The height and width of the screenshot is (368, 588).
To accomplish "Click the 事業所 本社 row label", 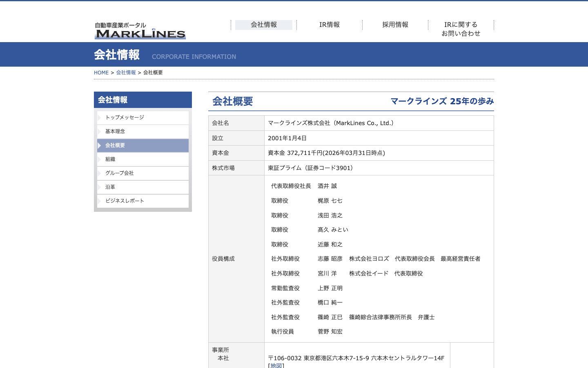I will coord(220,354).
